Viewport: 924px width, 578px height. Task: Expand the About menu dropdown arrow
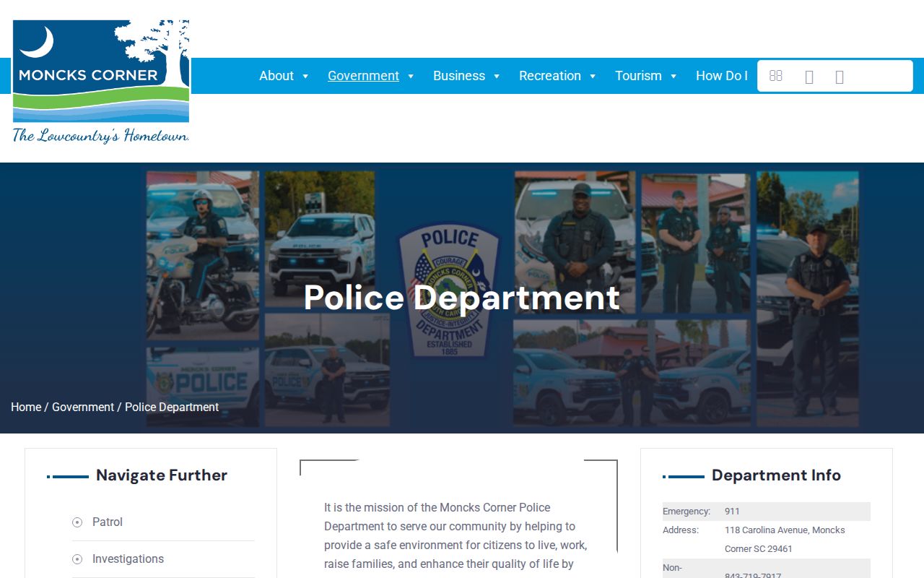point(305,77)
